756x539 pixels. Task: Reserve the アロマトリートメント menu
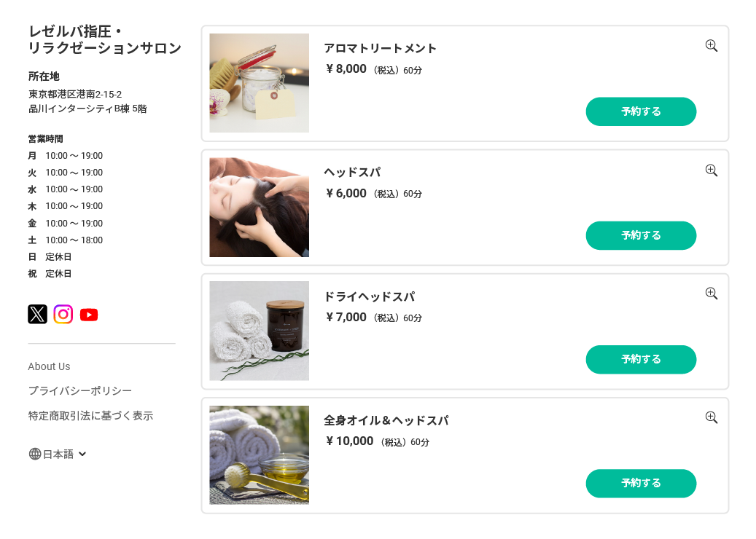[641, 111]
